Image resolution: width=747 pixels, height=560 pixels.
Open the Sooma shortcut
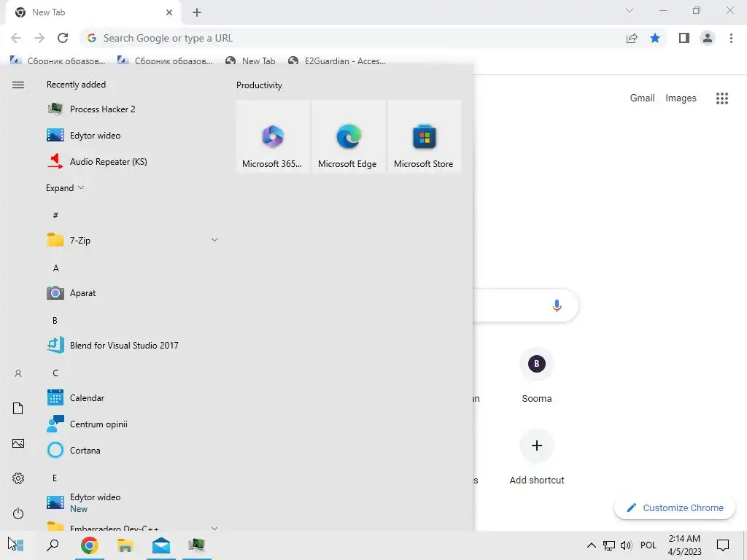(x=536, y=376)
